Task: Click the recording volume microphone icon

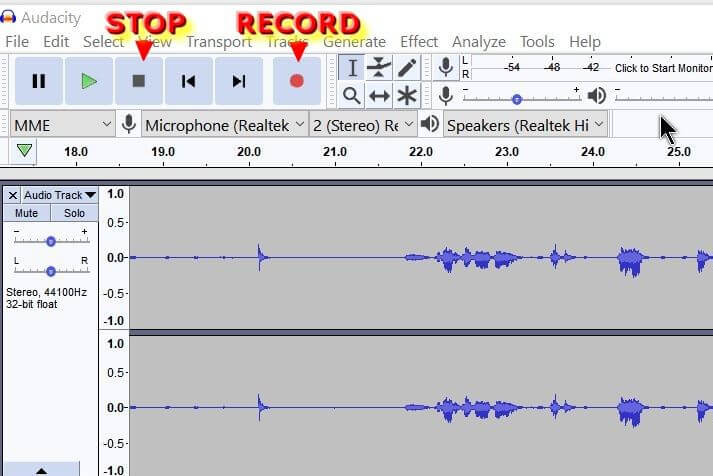Action: (446, 96)
